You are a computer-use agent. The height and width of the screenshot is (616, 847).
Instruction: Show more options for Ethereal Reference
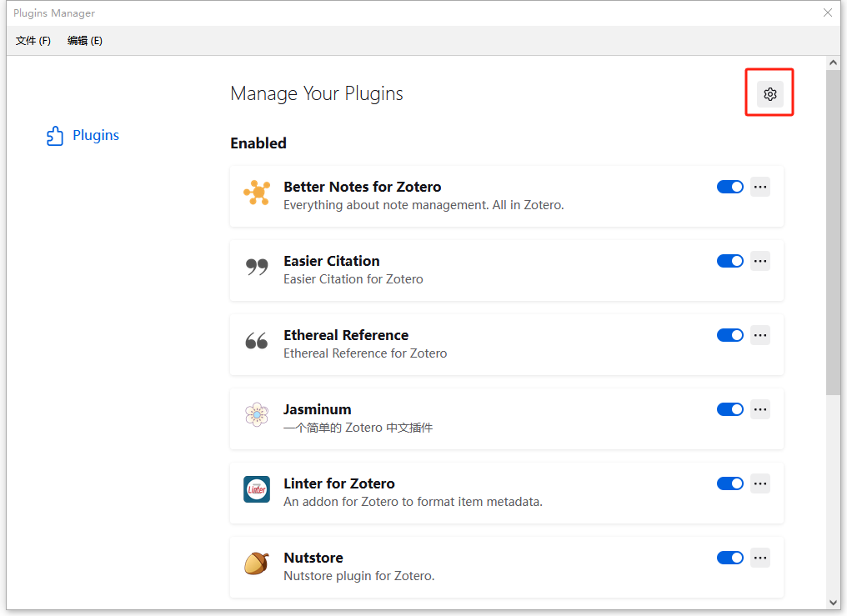pos(760,335)
